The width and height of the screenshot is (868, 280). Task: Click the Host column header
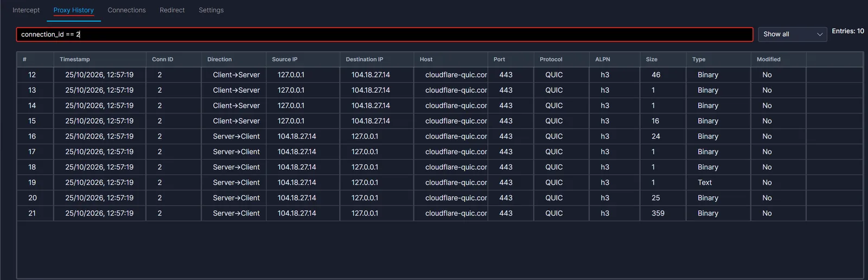point(451,59)
